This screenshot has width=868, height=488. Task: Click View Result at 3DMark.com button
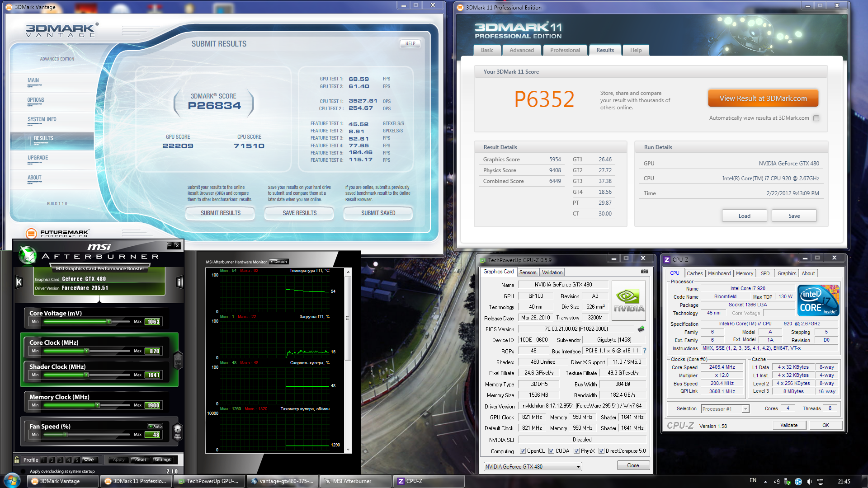point(763,99)
